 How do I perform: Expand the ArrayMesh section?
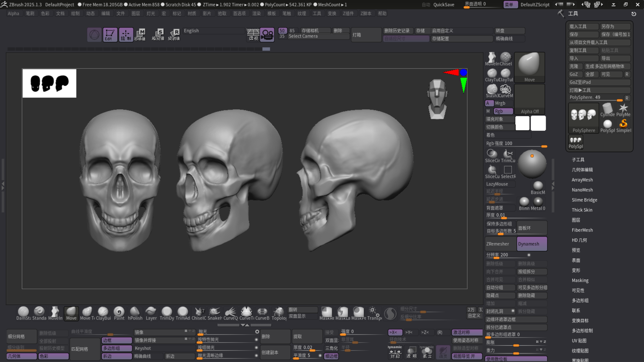[x=582, y=180]
